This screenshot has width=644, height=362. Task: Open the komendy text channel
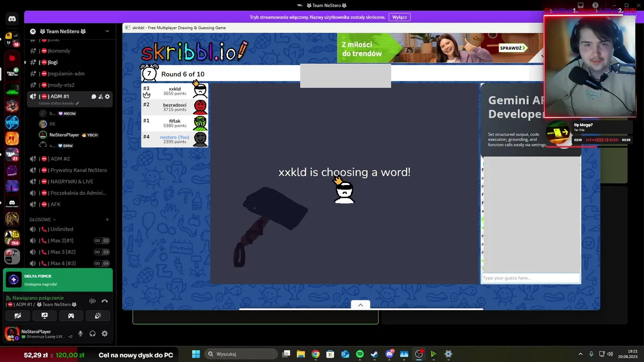point(69,51)
